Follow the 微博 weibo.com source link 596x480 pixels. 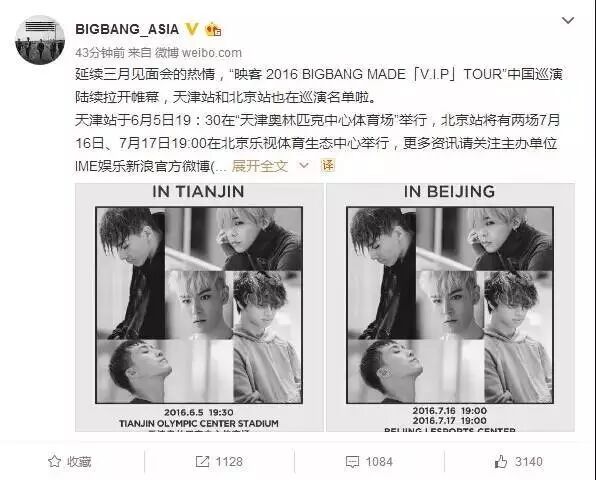pos(198,53)
